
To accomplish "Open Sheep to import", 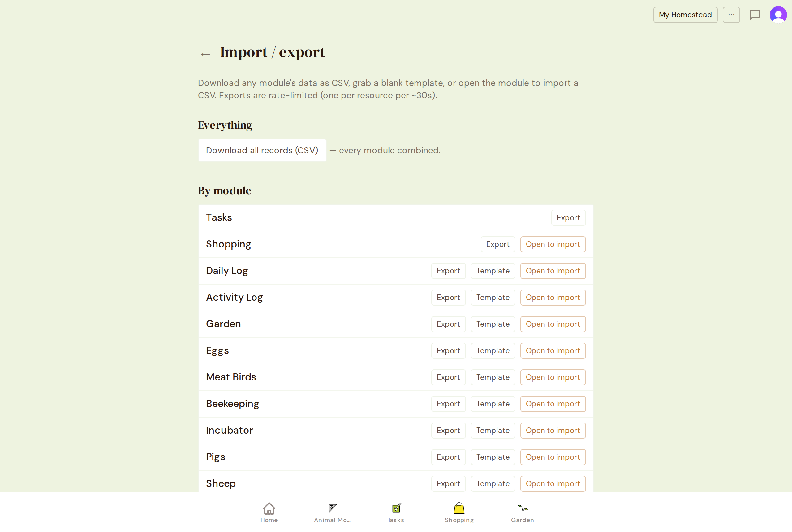I will click(x=553, y=484).
